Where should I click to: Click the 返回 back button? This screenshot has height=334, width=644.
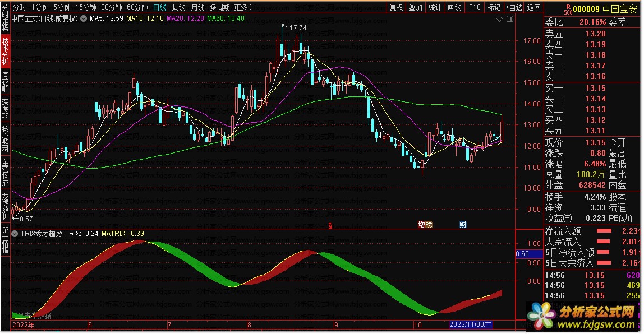tap(533, 7)
